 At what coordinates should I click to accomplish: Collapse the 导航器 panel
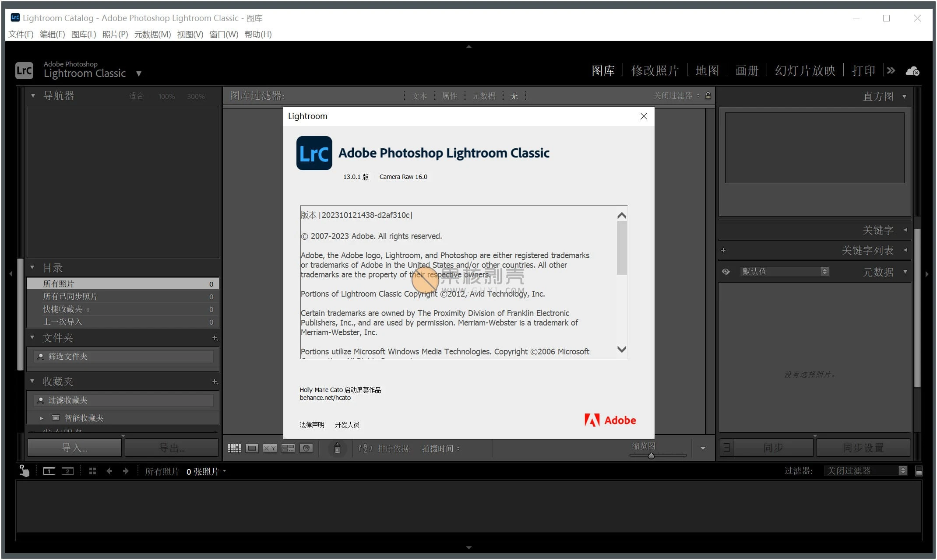[x=33, y=96]
